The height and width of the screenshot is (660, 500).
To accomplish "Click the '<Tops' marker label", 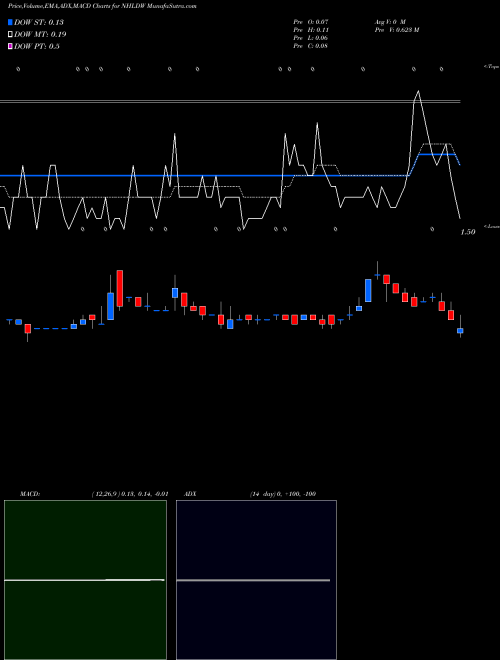I will point(491,67).
